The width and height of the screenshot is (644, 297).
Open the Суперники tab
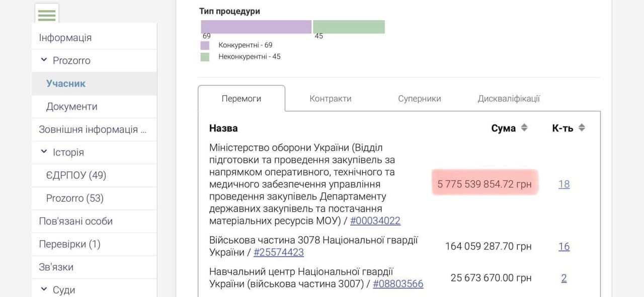tap(419, 98)
